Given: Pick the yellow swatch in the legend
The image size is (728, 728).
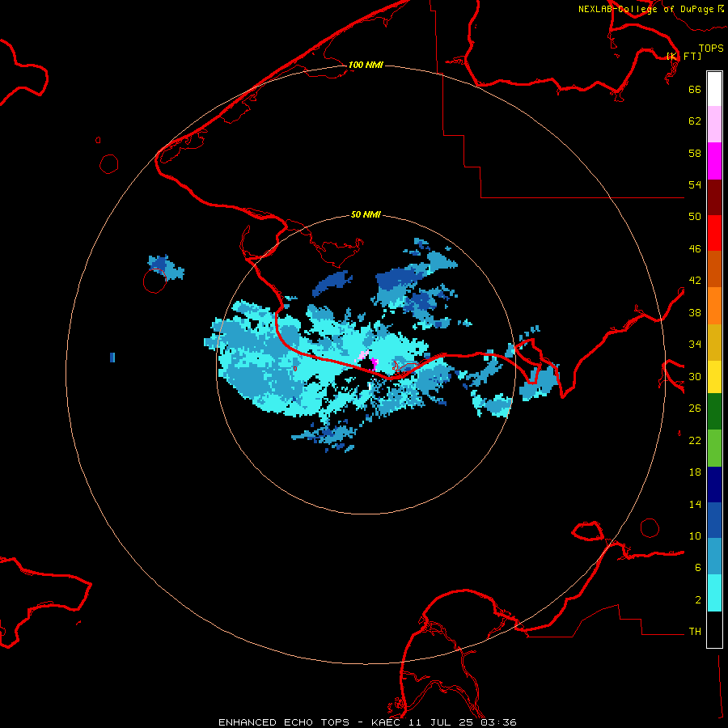Looking at the screenshot, I should pyautogui.click(x=714, y=377).
